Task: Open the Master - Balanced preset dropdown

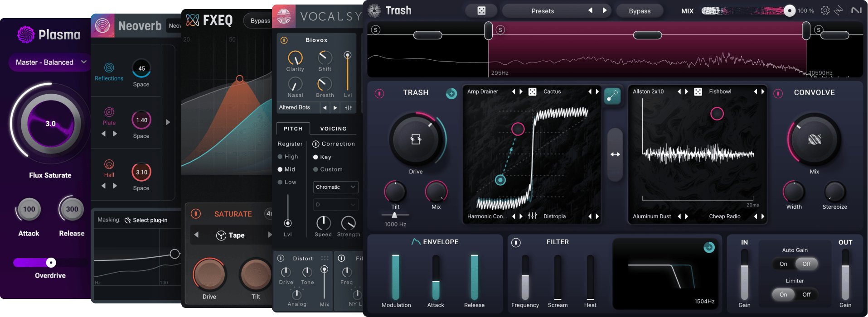Action: click(49, 62)
